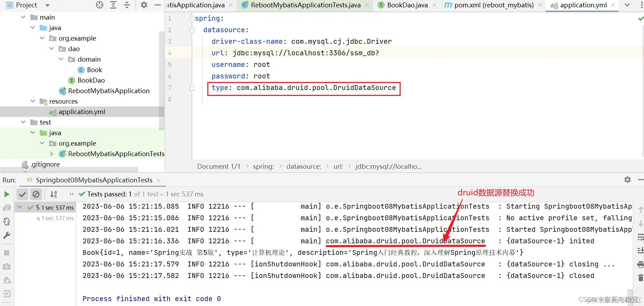Click the exit icon in Run sidebar
This screenshot has height=306, width=644.
[7, 294]
